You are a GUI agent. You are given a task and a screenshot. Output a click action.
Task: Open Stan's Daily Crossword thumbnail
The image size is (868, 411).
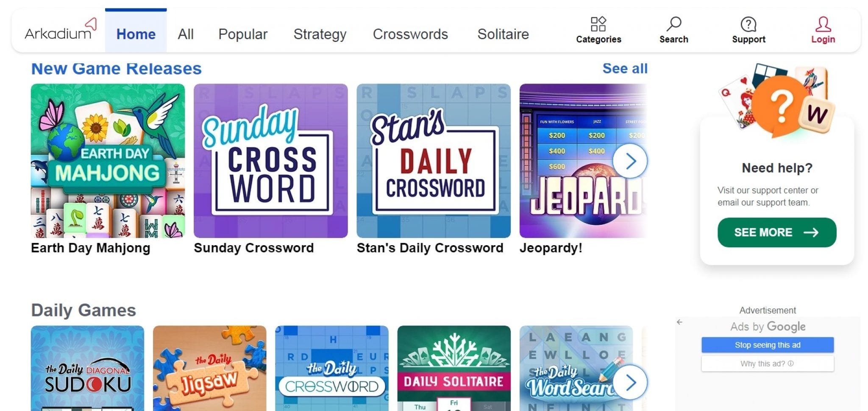434,161
